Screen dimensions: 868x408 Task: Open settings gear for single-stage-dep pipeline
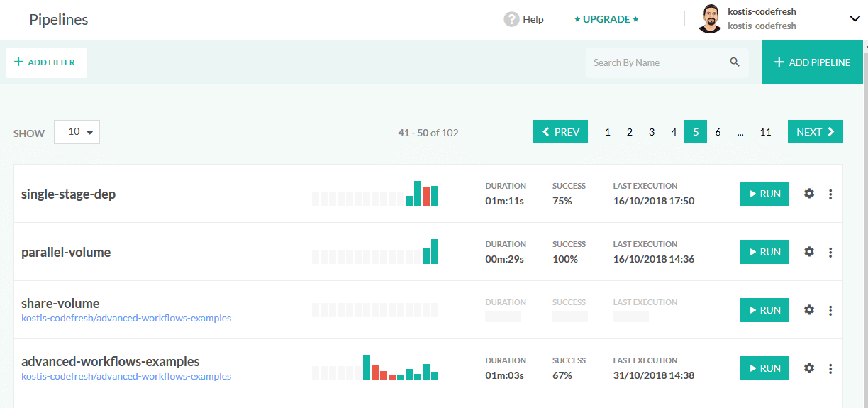(809, 194)
